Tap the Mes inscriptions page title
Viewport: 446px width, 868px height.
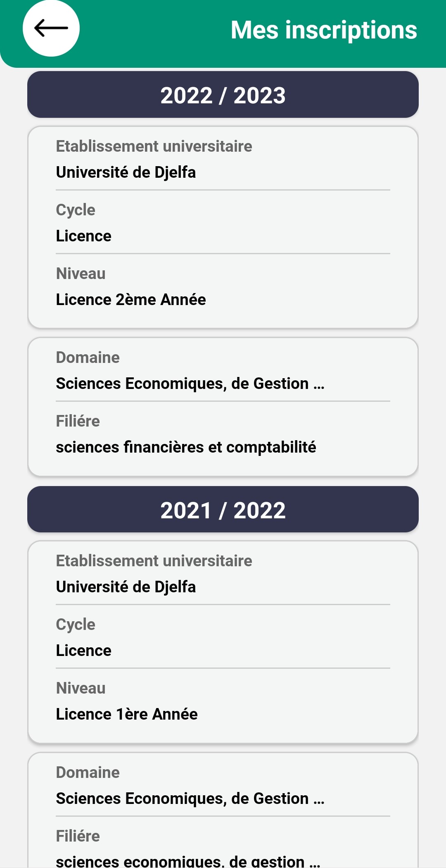(324, 30)
